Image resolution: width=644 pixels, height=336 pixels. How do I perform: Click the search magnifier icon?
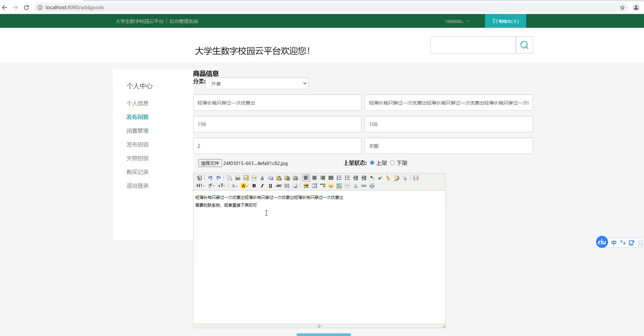524,45
